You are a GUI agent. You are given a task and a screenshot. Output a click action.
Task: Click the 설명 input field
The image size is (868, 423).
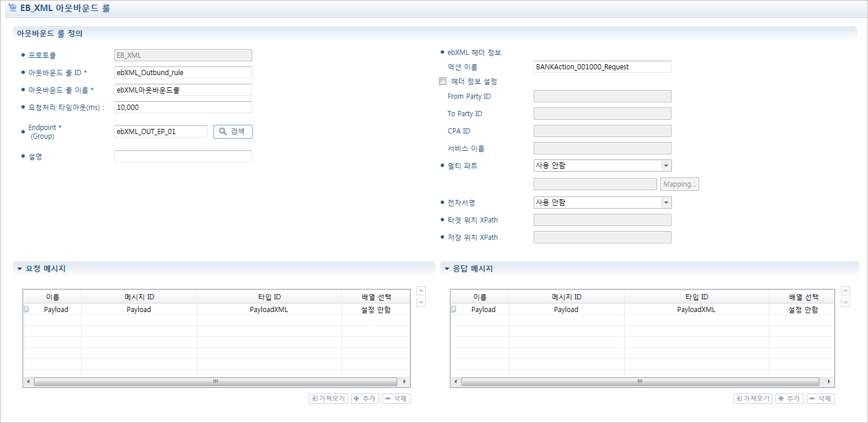tap(183, 156)
